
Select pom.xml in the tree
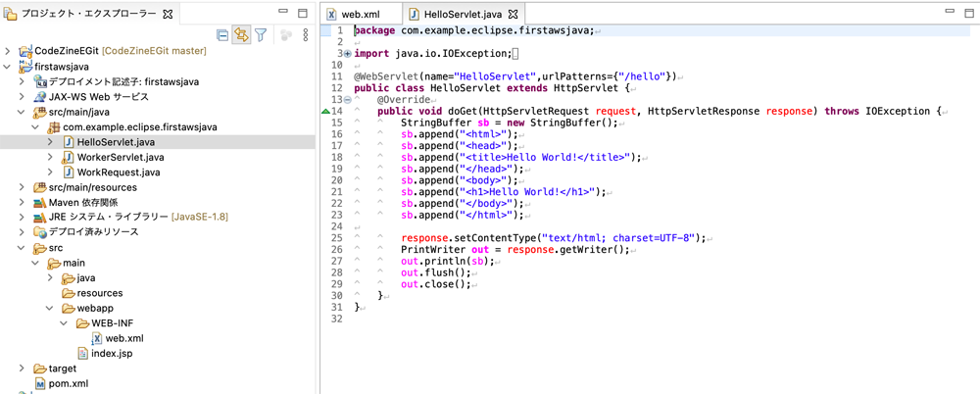pos(68,383)
